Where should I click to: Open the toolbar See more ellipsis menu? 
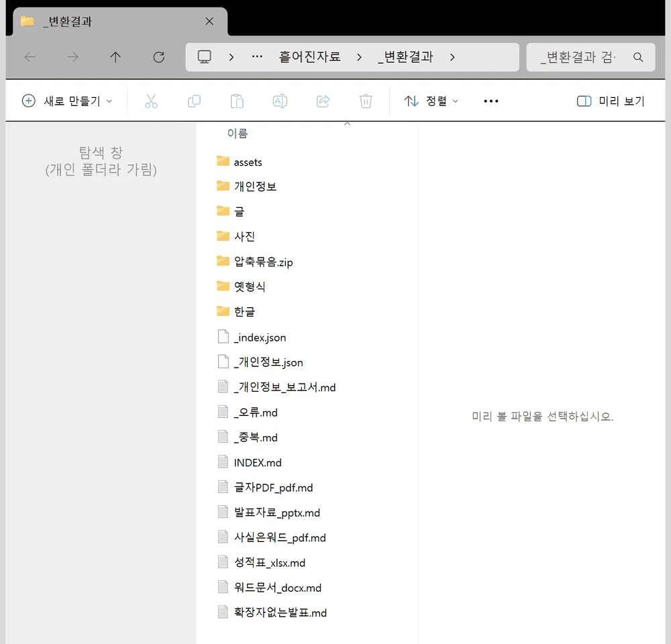coord(491,101)
